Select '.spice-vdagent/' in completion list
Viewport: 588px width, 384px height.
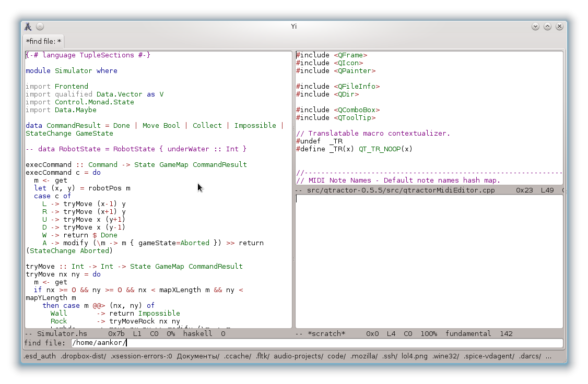pos(489,356)
